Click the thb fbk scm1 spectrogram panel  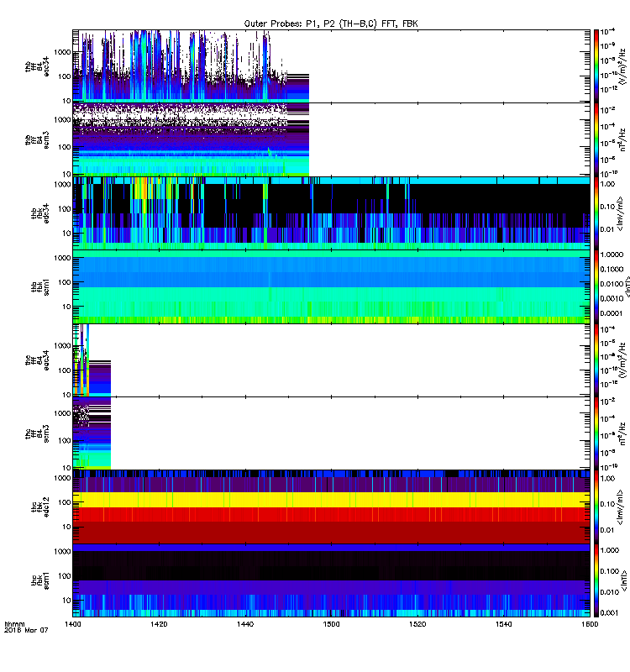click(x=331, y=286)
